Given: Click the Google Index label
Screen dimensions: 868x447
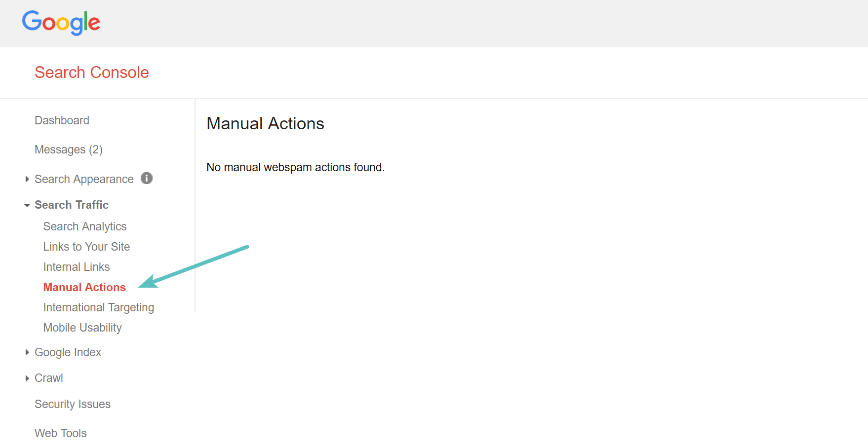Looking at the screenshot, I should [68, 352].
